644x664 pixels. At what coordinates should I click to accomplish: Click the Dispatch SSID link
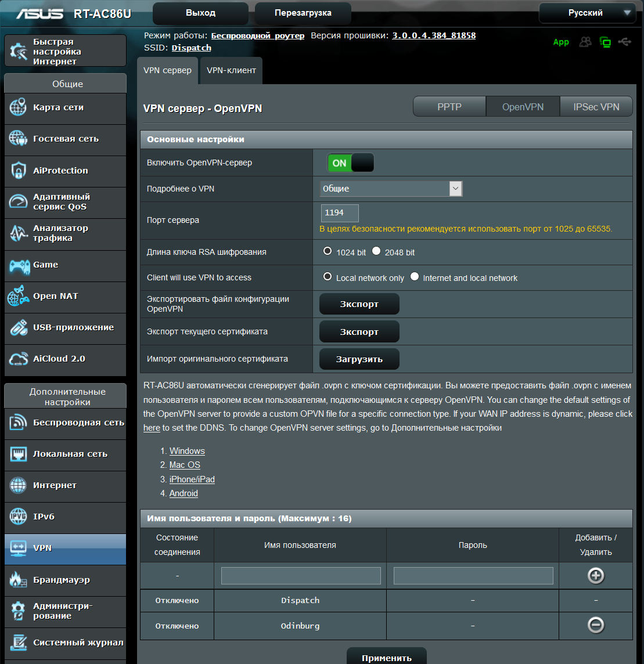tap(191, 48)
